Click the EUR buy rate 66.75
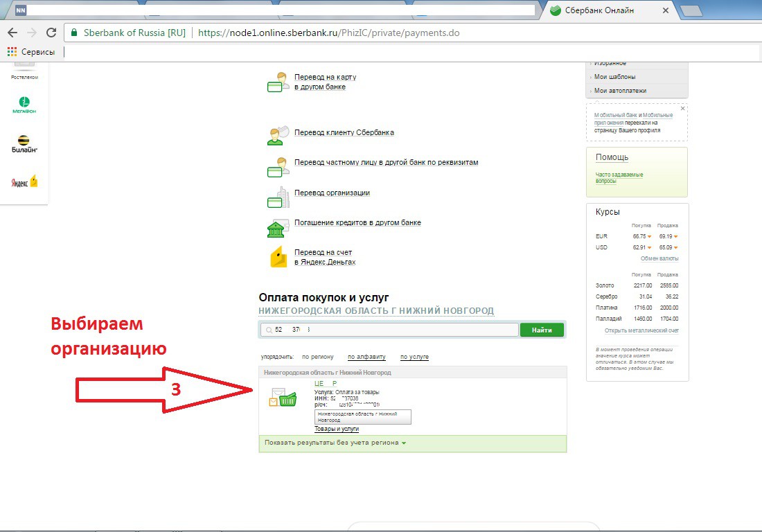This screenshot has width=762, height=532. click(639, 236)
